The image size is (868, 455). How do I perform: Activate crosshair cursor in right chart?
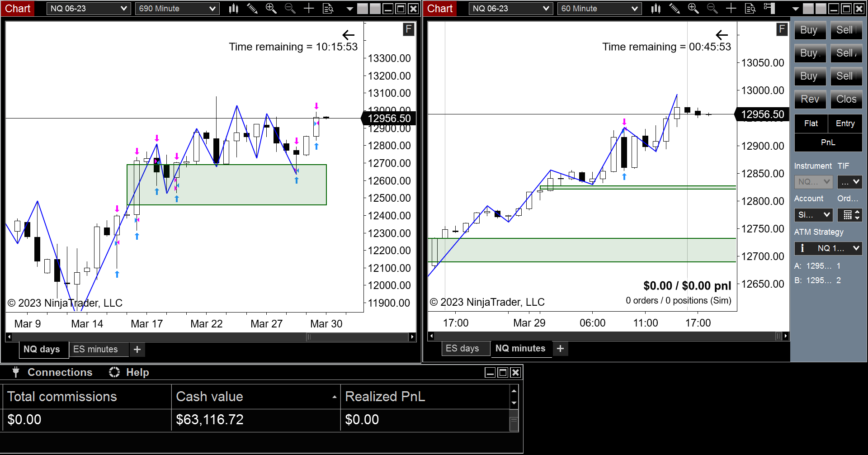click(x=731, y=8)
